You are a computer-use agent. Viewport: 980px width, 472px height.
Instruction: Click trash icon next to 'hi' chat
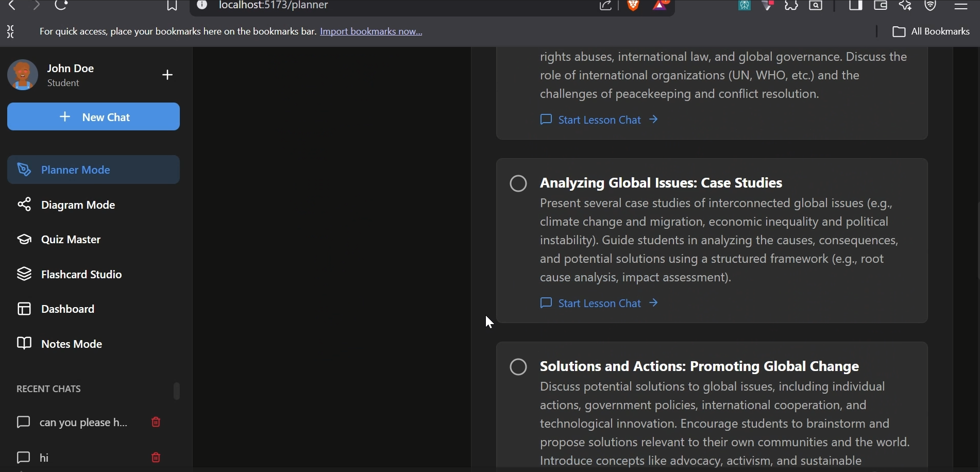click(x=156, y=458)
